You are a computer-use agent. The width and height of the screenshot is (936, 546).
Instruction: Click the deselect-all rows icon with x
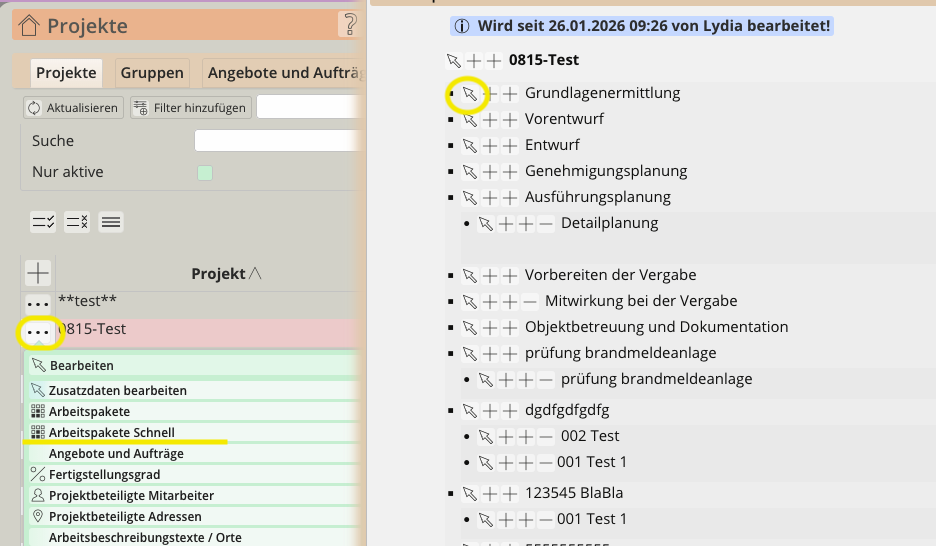click(x=77, y=223)
